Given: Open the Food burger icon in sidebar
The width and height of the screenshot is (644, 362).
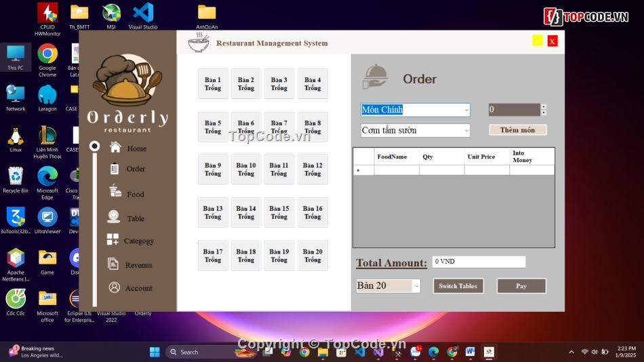Looking at the screenshot, I should pyautogui.click(x=115, y=191).
